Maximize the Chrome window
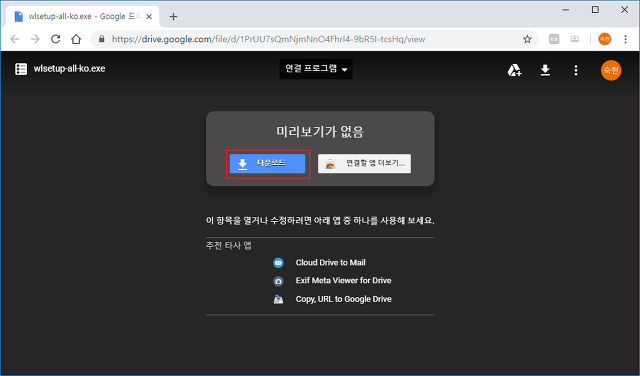640x376 pixels. [595, 9]
